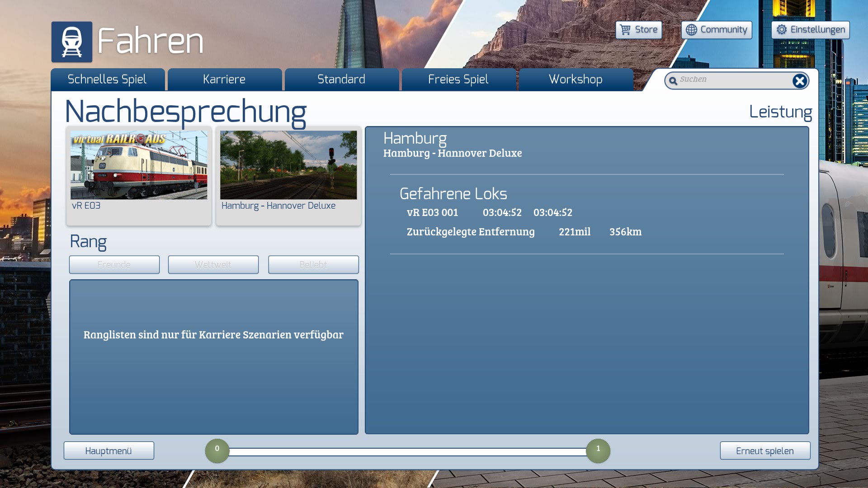Click the search magnifier icon
This screenshot has width=868, height=488.
(673, 81)
